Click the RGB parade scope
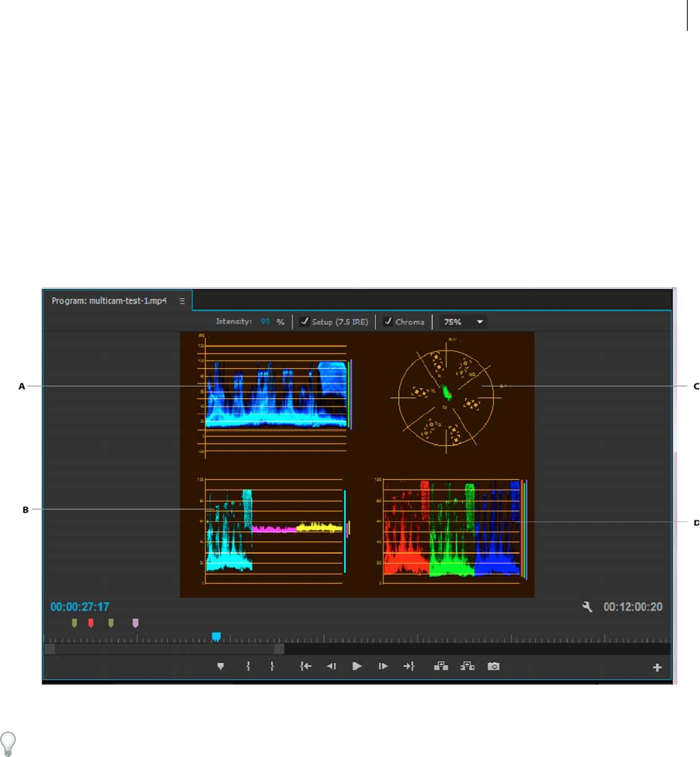The height and width of the screenshot is (757, 700). pos(451,530)
